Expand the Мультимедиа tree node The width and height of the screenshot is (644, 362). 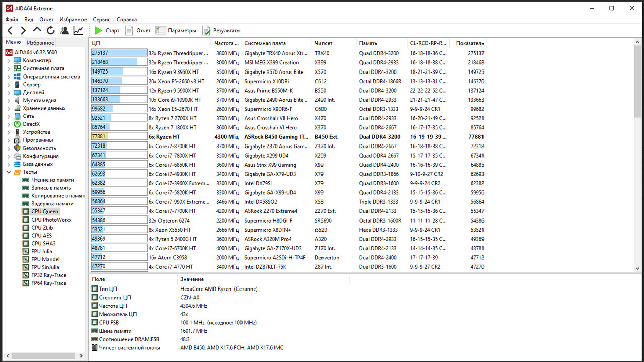(x=8, y=101)
